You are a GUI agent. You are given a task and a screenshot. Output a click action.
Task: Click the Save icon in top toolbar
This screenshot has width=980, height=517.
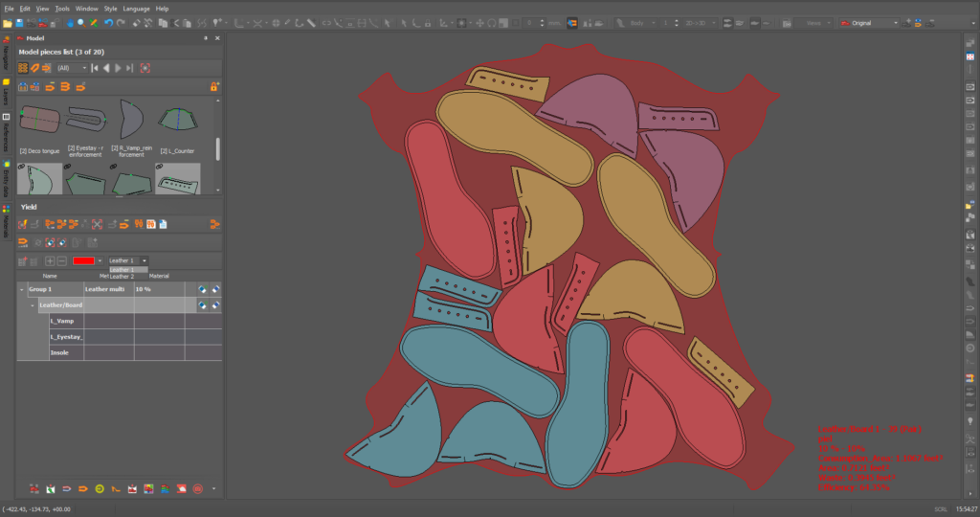(20, 22)
